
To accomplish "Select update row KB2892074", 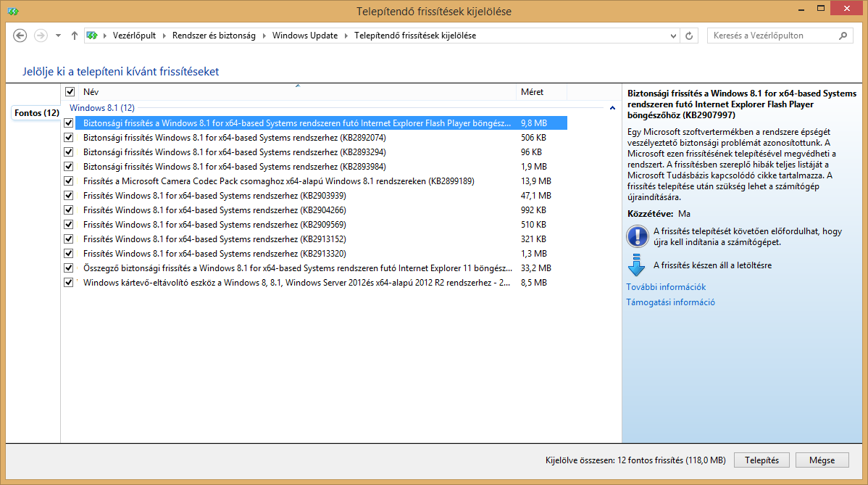I will pos(322,137).
